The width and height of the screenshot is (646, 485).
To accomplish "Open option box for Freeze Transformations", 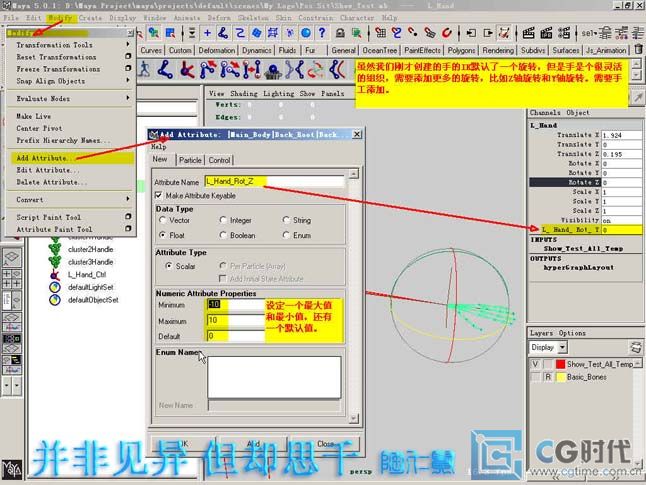I will point(128,68).
